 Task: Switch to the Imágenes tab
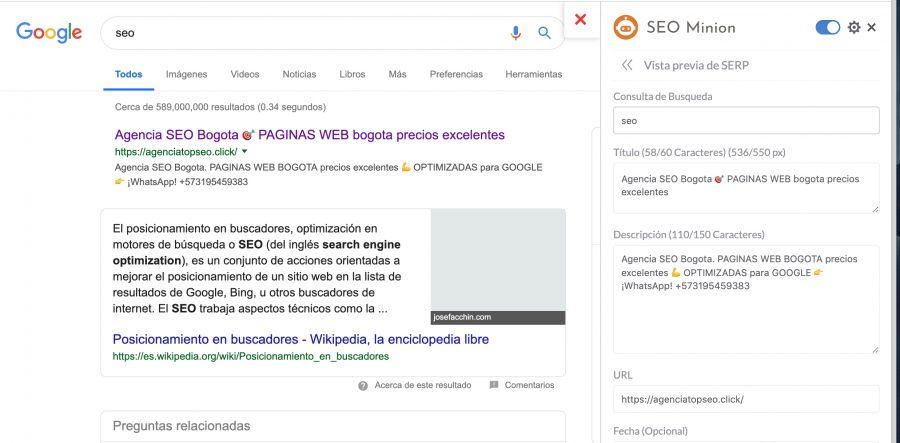(x=186, y=74)
